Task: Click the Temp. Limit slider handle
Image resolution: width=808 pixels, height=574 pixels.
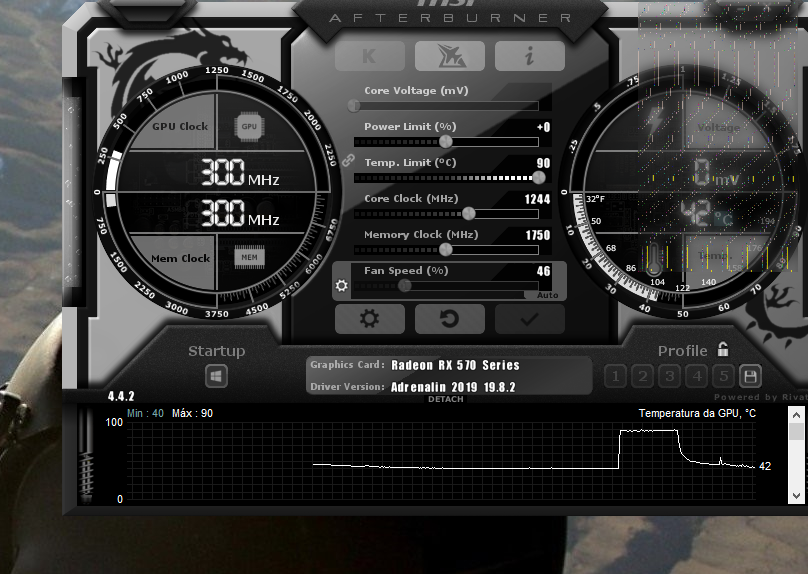Action: [538, 177]
